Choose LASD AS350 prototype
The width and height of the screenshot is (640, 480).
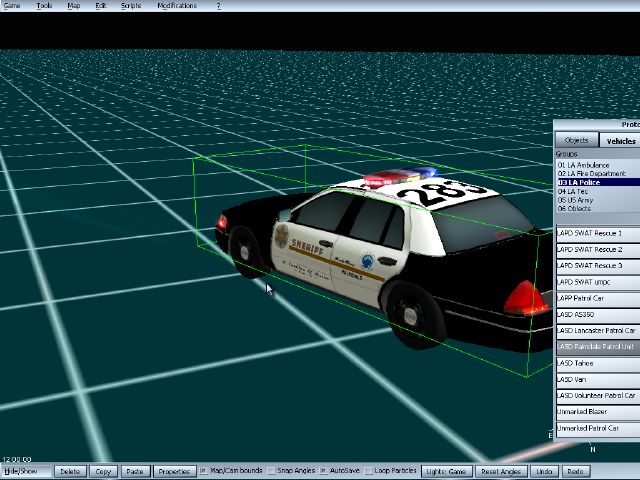598,315
